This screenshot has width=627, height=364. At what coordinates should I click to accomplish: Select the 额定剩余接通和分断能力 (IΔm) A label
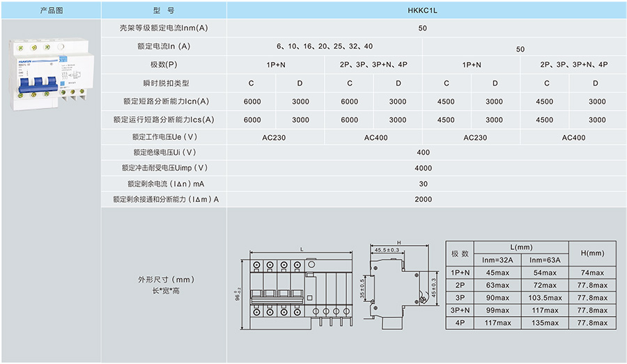pos(166,199)
